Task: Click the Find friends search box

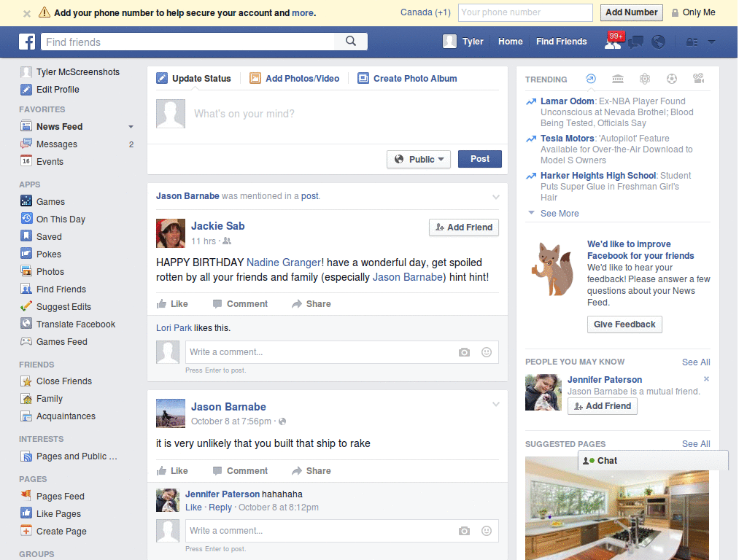Action: (x=187, y=42)
